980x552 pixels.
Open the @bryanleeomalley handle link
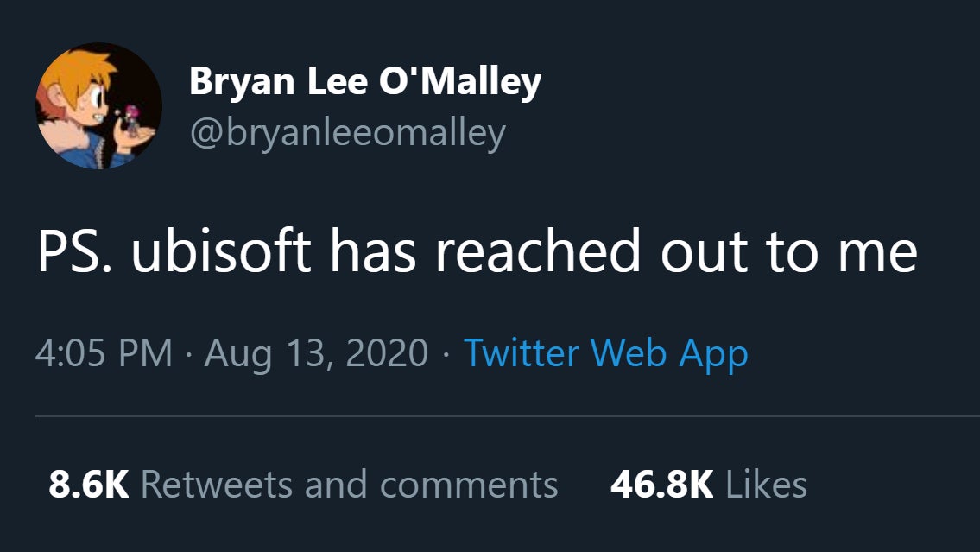pos(347,132)
